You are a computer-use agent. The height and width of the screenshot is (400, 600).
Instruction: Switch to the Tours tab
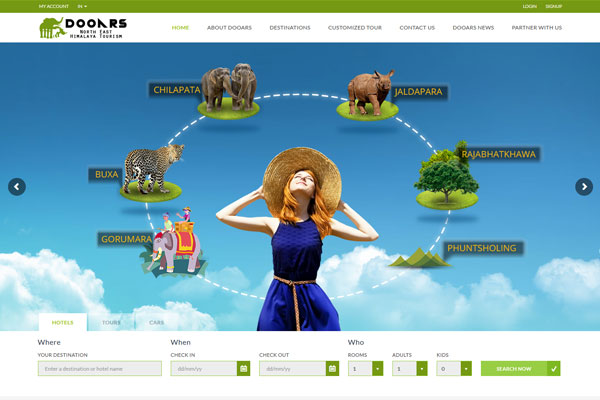pos(111,322)
